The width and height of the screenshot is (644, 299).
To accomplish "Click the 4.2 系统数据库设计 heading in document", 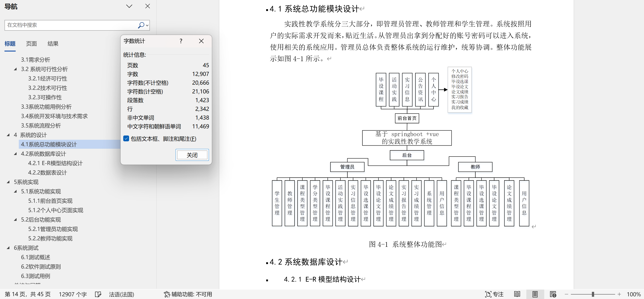I will click(306, 262).
